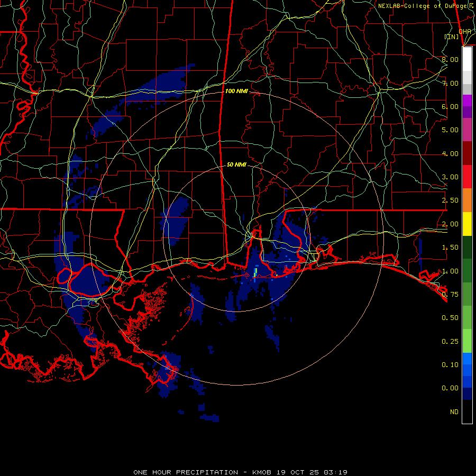Click the 0.50 legend value

click(x=450, y=318)
